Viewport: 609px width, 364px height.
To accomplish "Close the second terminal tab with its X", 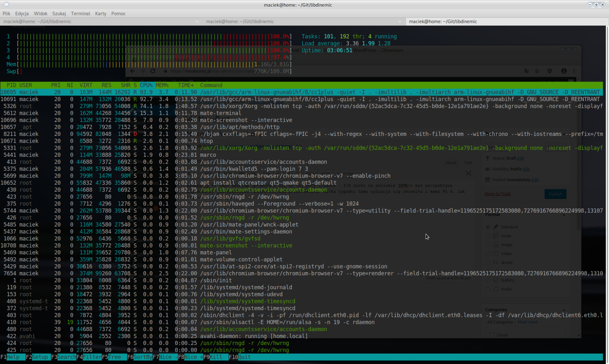I will 400,22.
